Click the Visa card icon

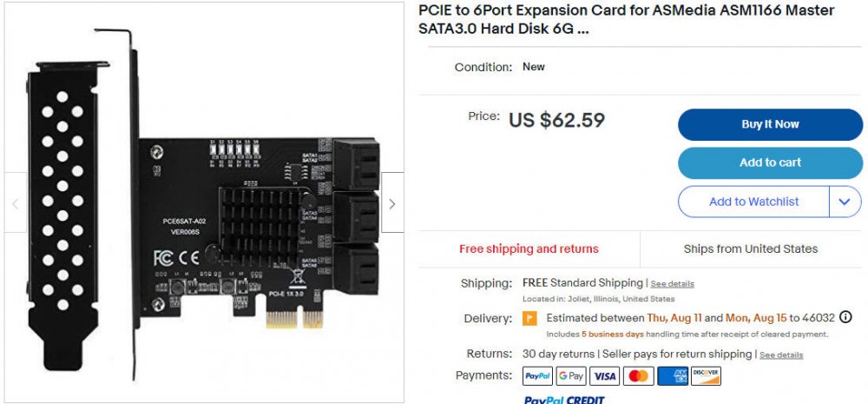tap(604, 376)
